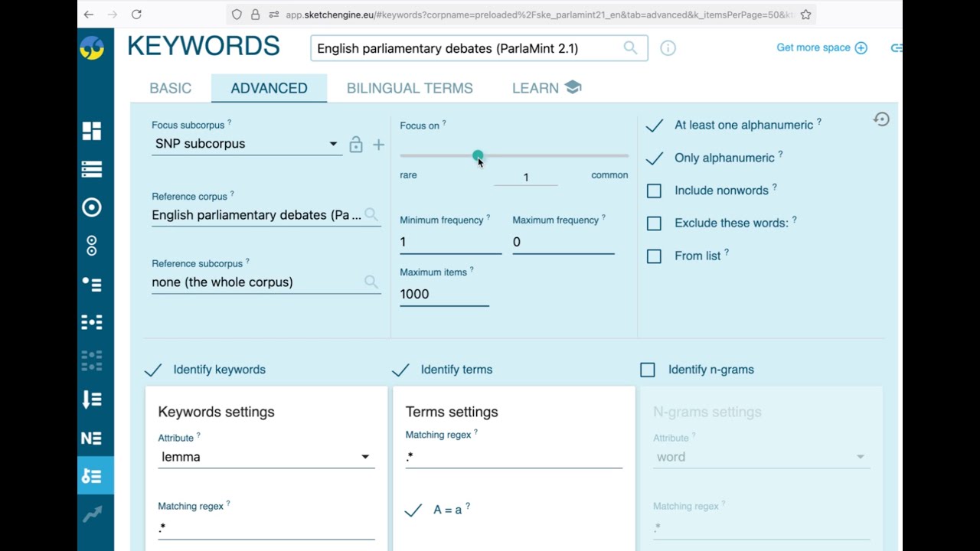Click the Keywords Matching regex field
The height and width of the screenshot is (551, 980).
[266, 527]
